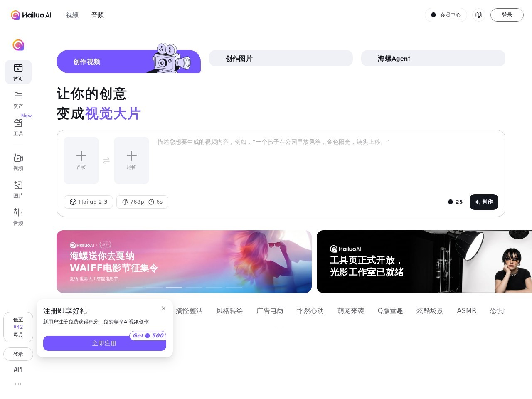Click the Hailuo AI logo in sidebar
Screen dimensions: 532x399
click(x=18, y=44)
